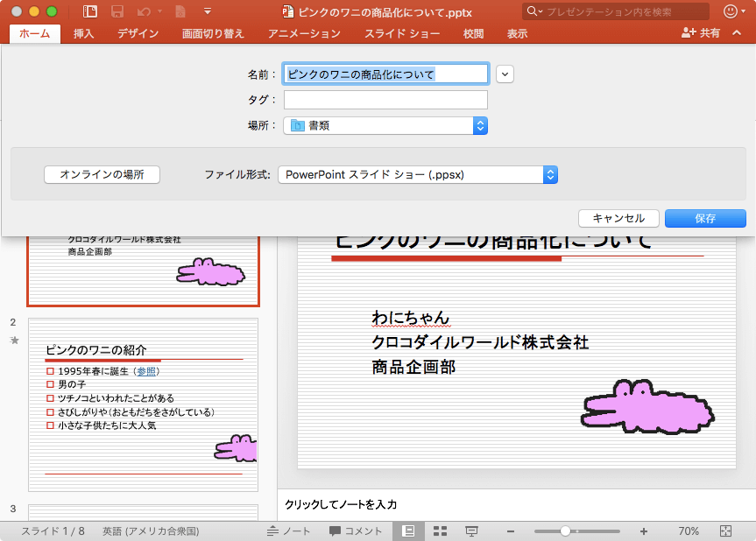Toggle the ノート notes pane button
The height and width of the screenshot is (541, 756).
[288, 530]
